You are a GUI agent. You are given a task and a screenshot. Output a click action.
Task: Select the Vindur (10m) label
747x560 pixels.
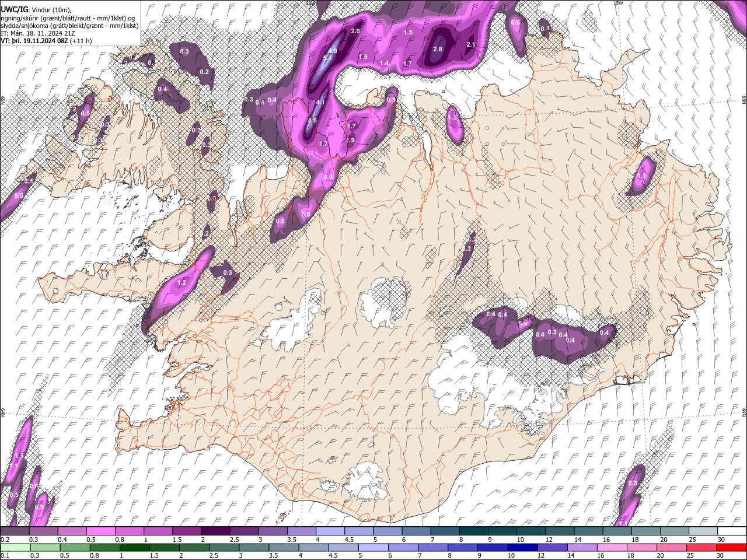pos(51,10)
